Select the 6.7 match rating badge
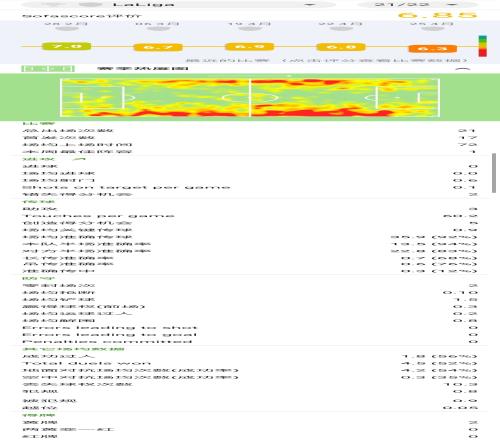 (158, 47)
